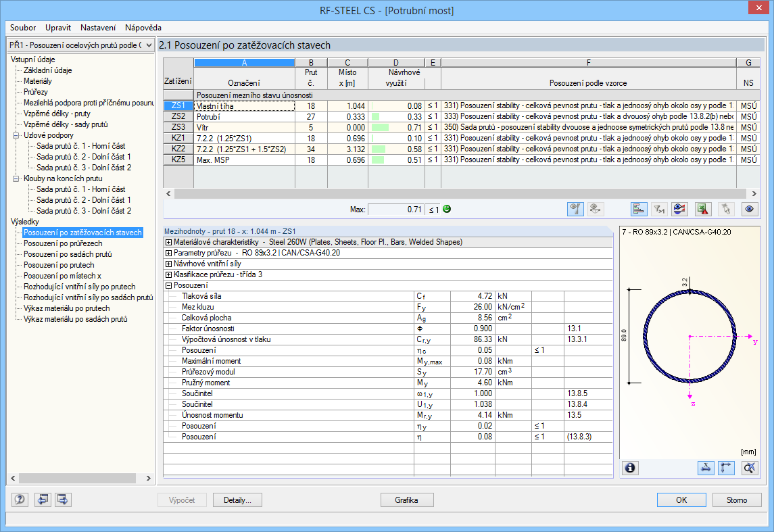The width and height of the screenshot is (774, 532).
Task: Click the Max value field 0.71
Action: coord(396,210)
